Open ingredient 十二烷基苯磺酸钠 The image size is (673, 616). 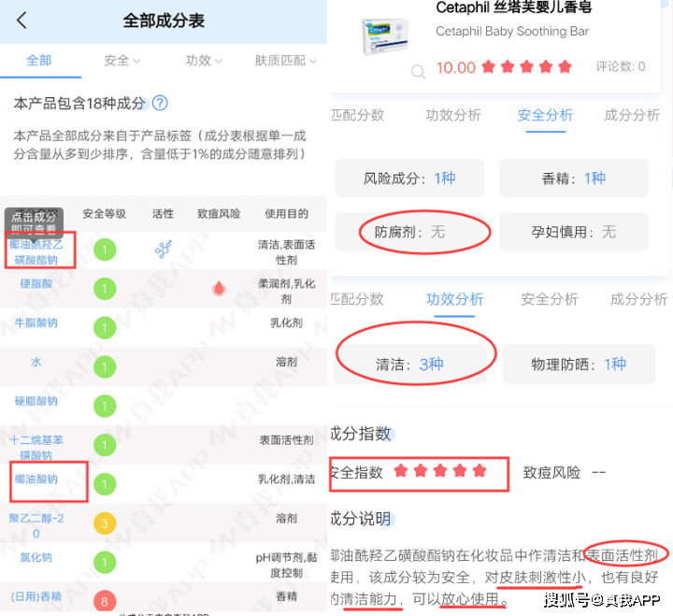tap(36, 448)
